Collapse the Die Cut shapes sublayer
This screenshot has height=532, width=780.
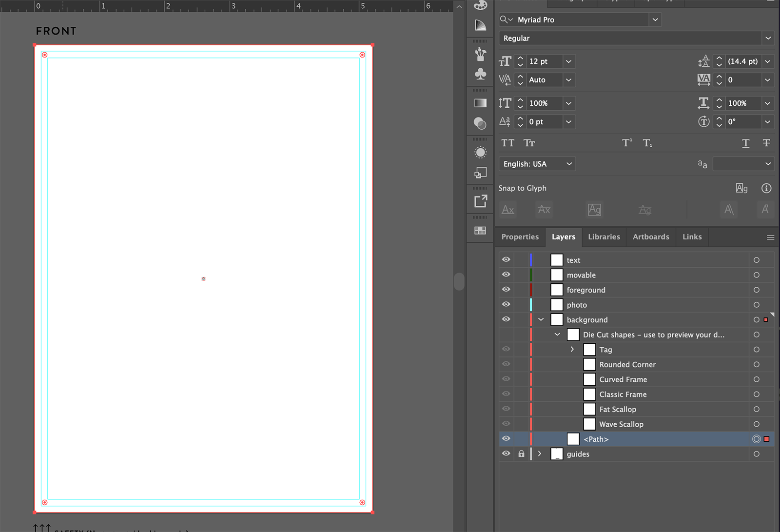coord(557,335)
